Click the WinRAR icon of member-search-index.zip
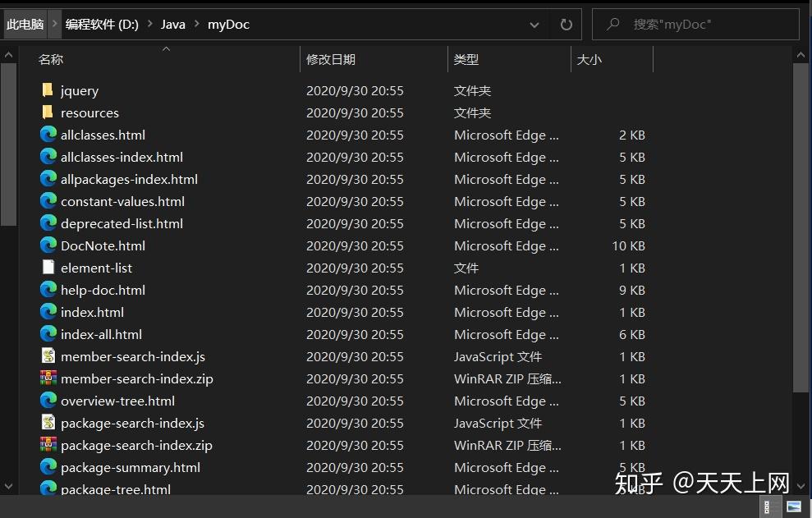This screenshot has width=812, height=518. pyautogui.click(x=48, y=378)
